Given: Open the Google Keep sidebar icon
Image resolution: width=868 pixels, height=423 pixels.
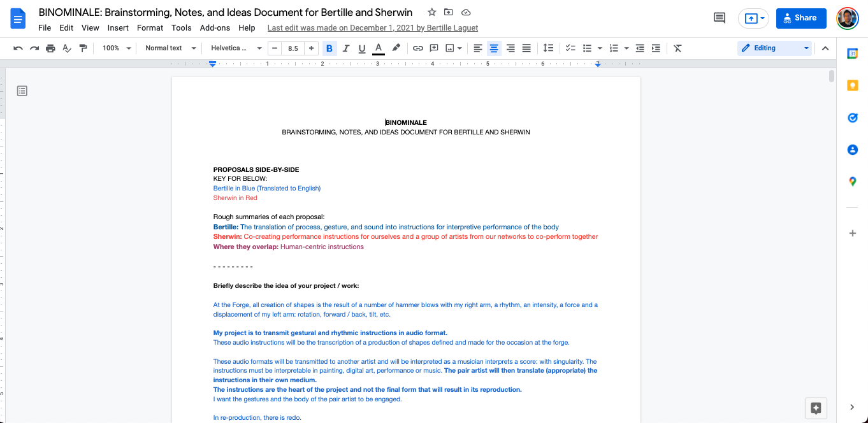Looking at the screenshot, I should pyautogui.click(x=853, y=85).
